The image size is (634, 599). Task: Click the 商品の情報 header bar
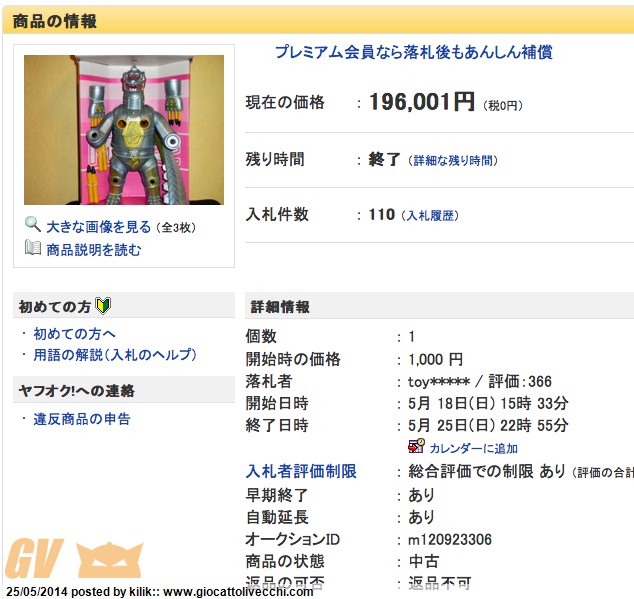318,21
